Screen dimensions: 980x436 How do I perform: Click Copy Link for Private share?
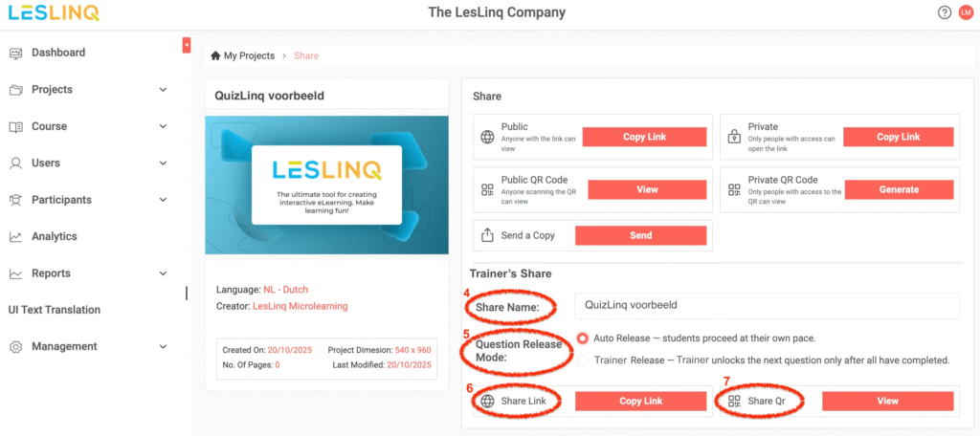898,137
